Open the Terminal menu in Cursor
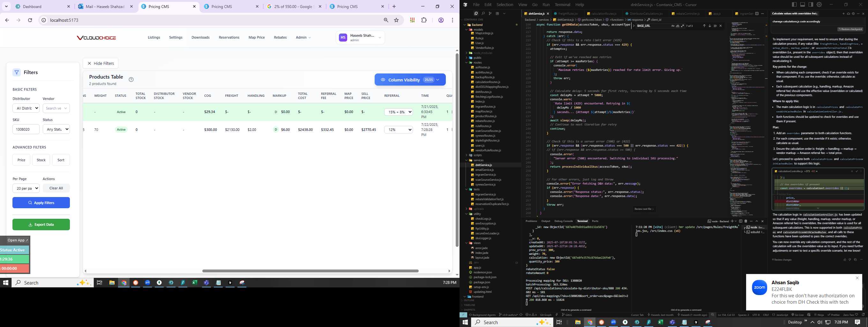The height and width of the screenshot is (327, 868). click(562, 4)
